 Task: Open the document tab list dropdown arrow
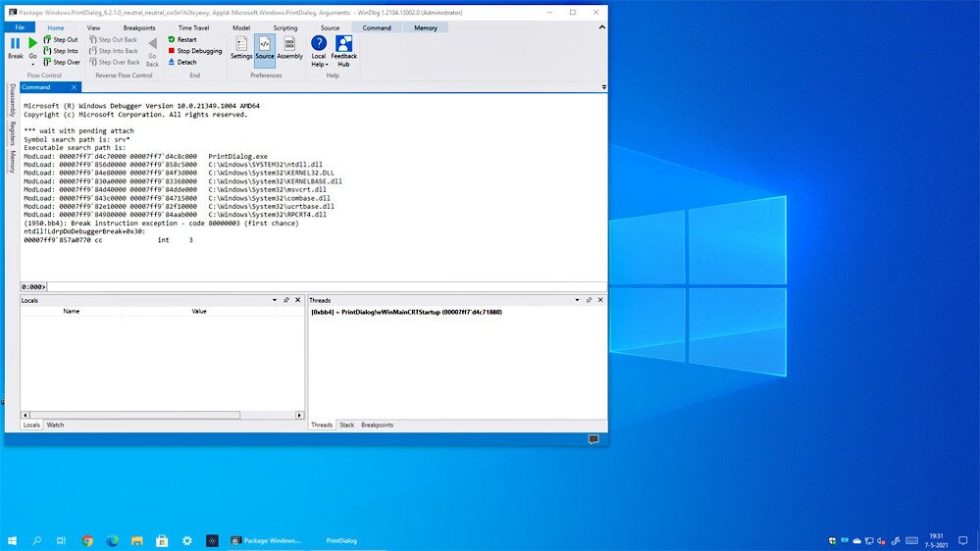[603, 87]
